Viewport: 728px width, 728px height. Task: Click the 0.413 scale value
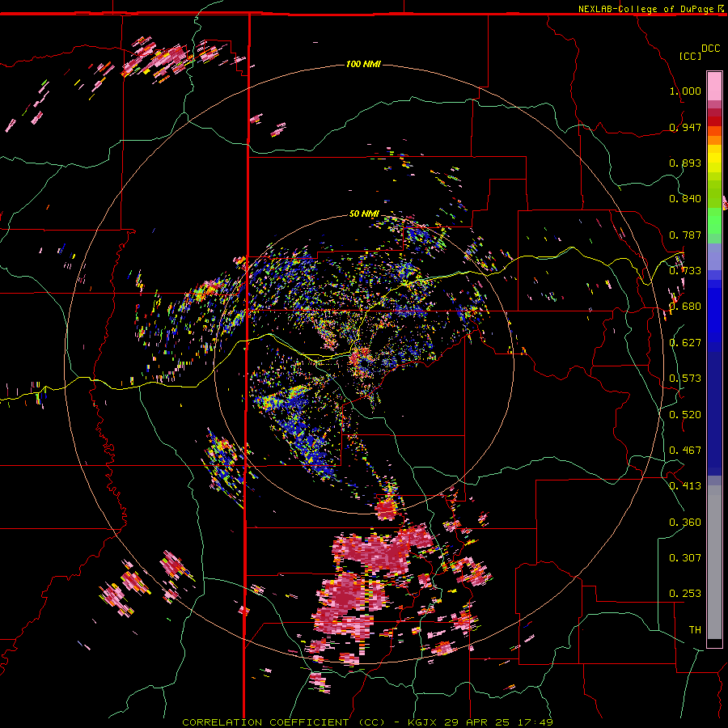tap(685, 486)
